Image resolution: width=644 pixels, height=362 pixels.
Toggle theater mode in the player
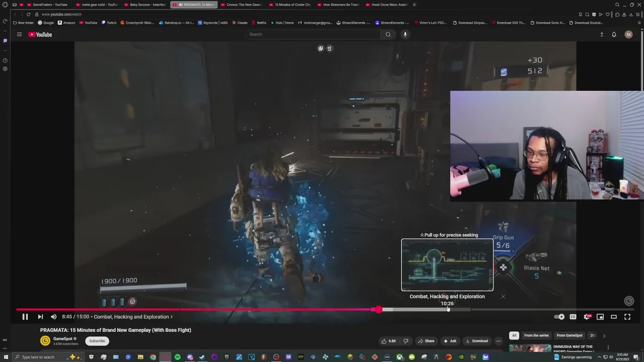coord(614,317)
